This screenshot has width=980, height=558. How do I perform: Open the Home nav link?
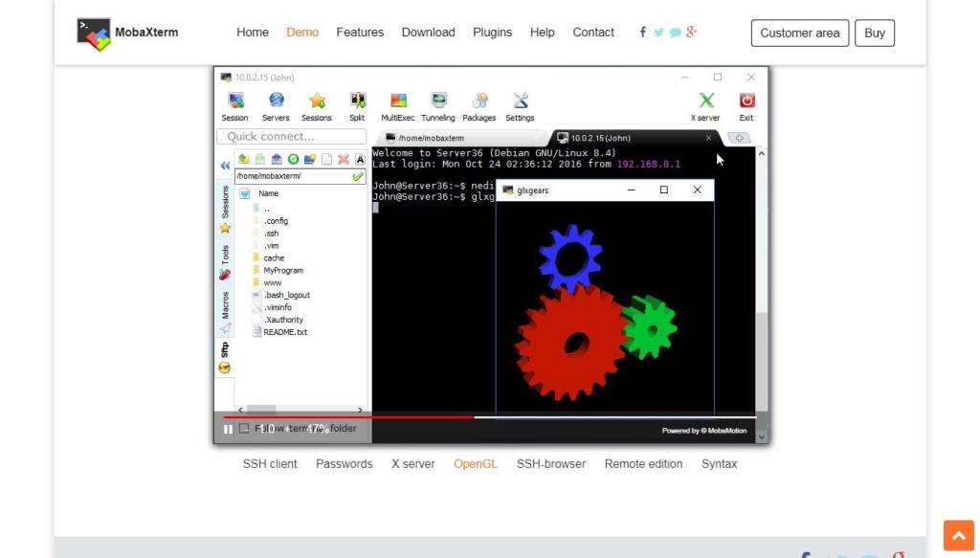click(253, 33)
